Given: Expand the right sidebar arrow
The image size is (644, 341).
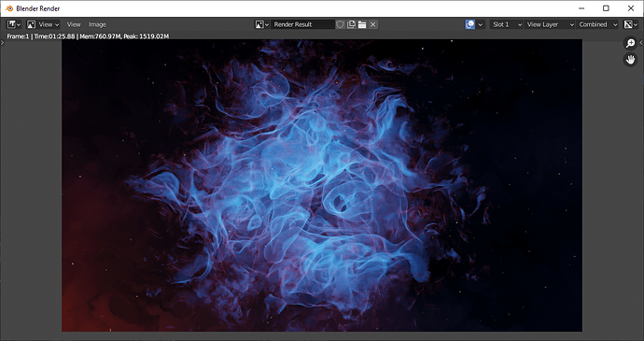Looking at the screenshot, I should pyautogui.click(x=641, y=43).
